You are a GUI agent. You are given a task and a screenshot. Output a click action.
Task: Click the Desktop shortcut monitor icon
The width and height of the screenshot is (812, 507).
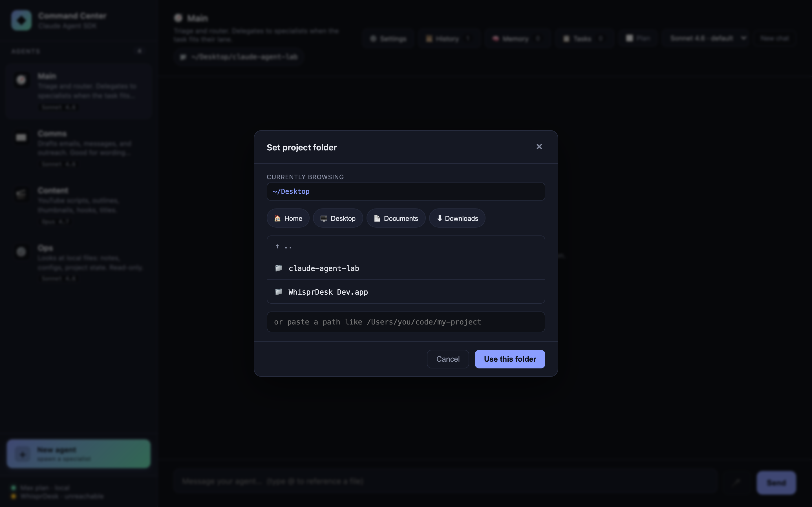point(323,218)
